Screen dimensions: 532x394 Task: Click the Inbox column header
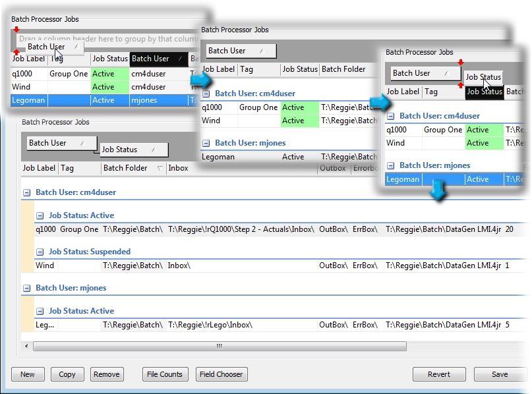tap(178, 169)
